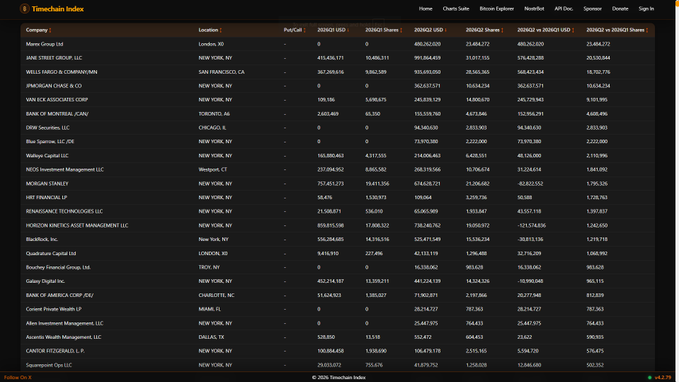Click the DALLAS, TX location cell
This screenshot has width=679, height=382.
click(211, 337)
